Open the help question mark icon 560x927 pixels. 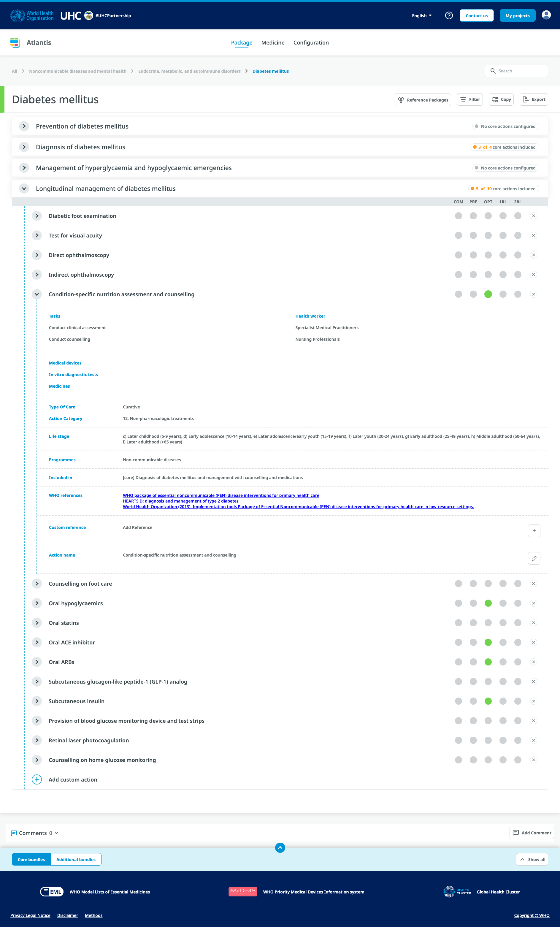pyautogui.click(x=449, y=15)
